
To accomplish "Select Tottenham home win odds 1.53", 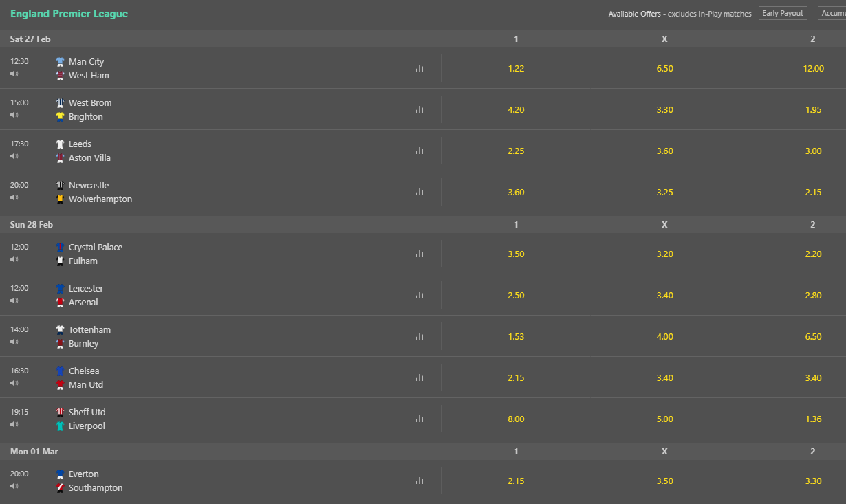I will click(x=516, y=336).
